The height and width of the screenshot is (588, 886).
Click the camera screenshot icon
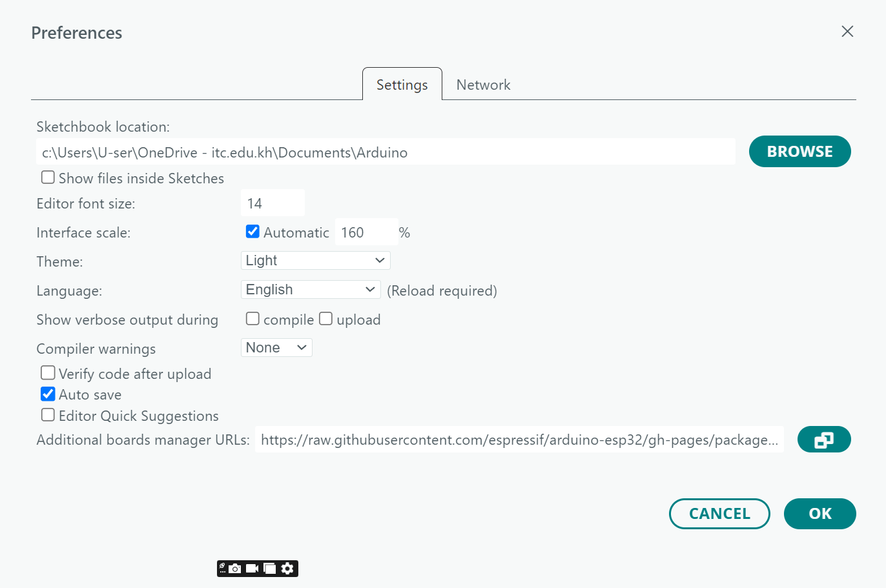pyautogui.click(x=235, y=569)
